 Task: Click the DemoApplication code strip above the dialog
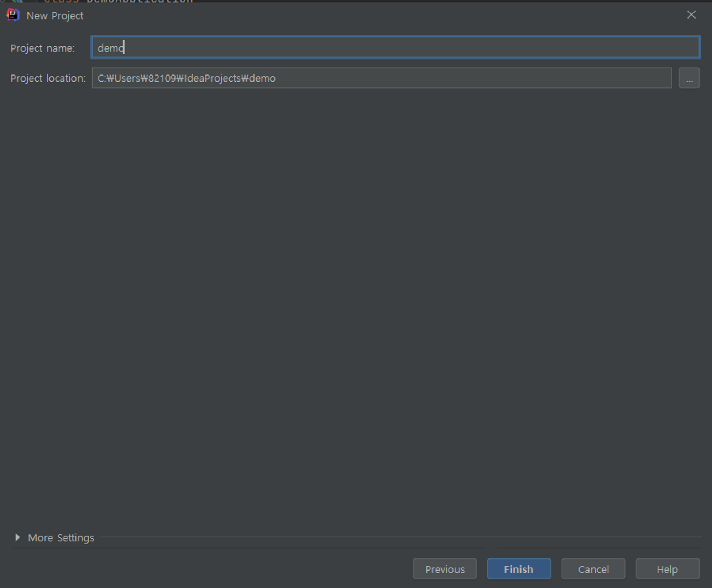coord(139,1)
